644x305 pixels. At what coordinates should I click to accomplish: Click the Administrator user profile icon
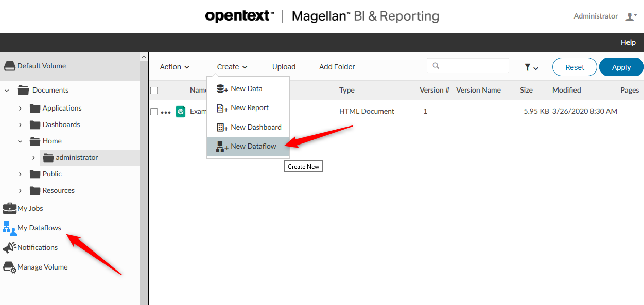(x=631, y=16)
